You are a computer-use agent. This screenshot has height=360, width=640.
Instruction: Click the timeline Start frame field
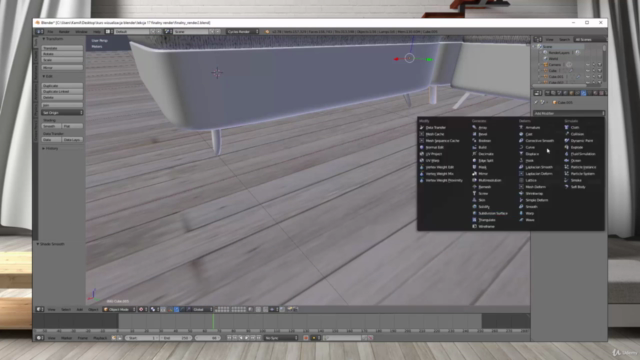[x=142, y=338]
